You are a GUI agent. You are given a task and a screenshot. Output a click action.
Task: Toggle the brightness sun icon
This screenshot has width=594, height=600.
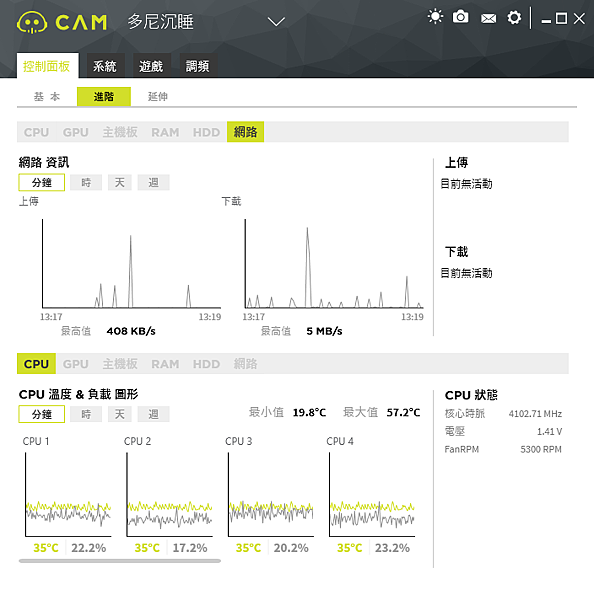tap(435, 17)
